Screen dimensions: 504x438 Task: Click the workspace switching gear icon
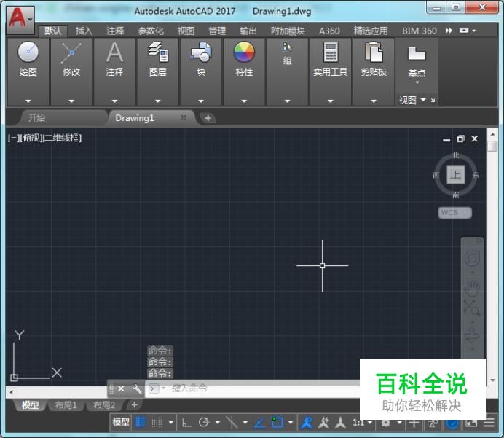386,423
